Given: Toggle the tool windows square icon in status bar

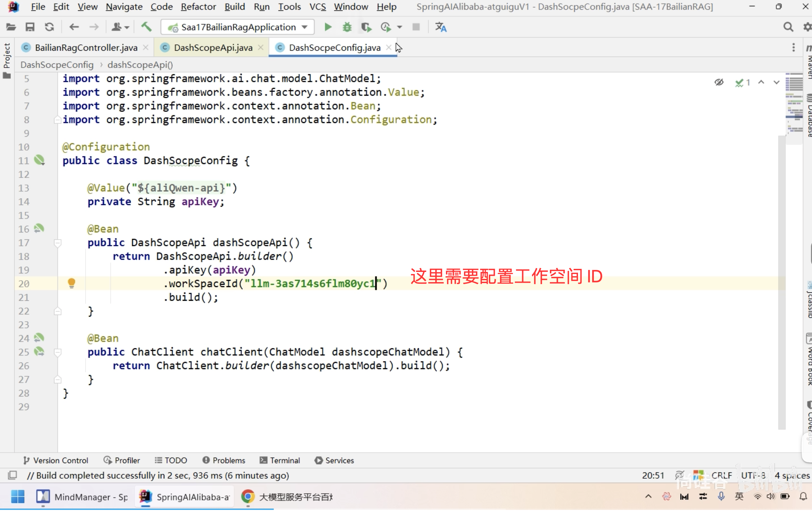Looking at the screenshot, I should (x=12, y=475).
